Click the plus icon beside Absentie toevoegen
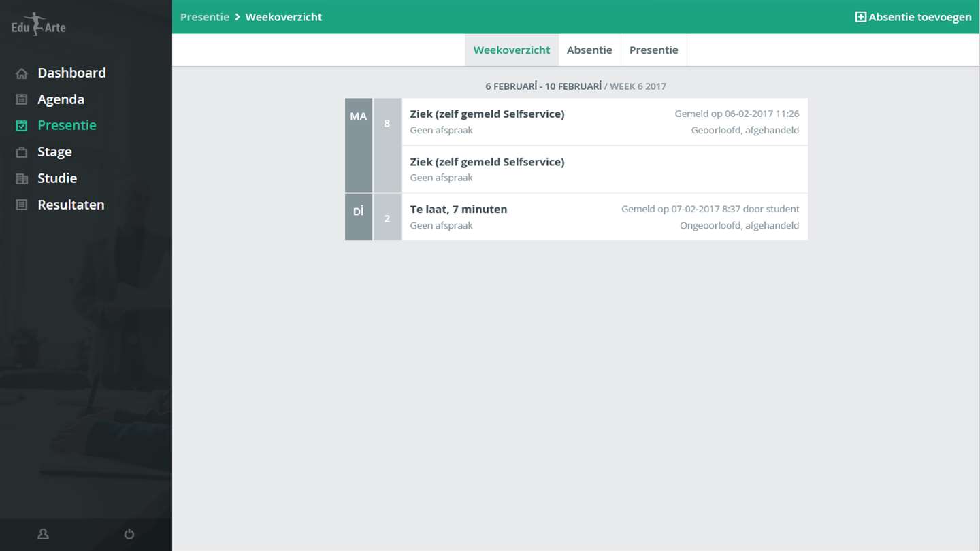Screen dimensions: 980x551 tap(861, 17)
